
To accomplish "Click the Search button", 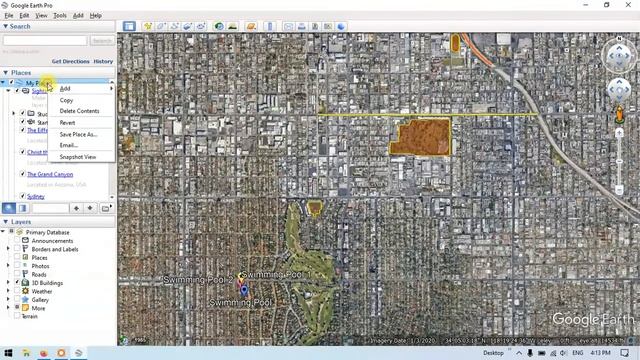I will (102, 40).
